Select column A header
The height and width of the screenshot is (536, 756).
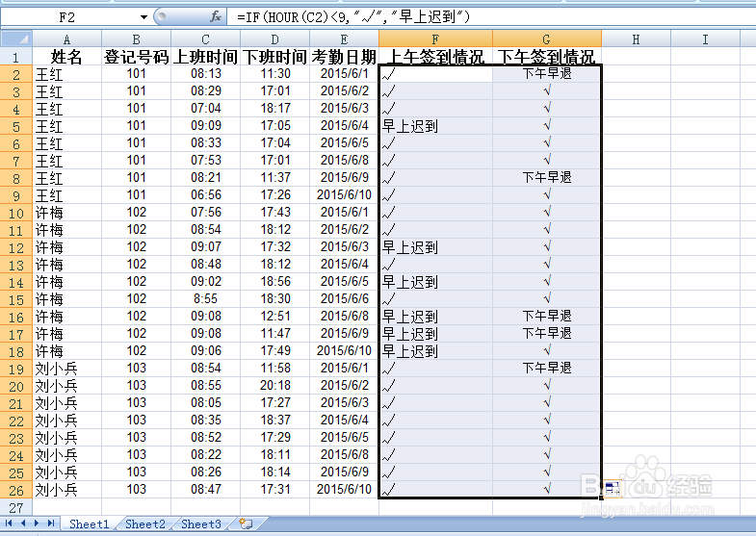tap(67, 39)
